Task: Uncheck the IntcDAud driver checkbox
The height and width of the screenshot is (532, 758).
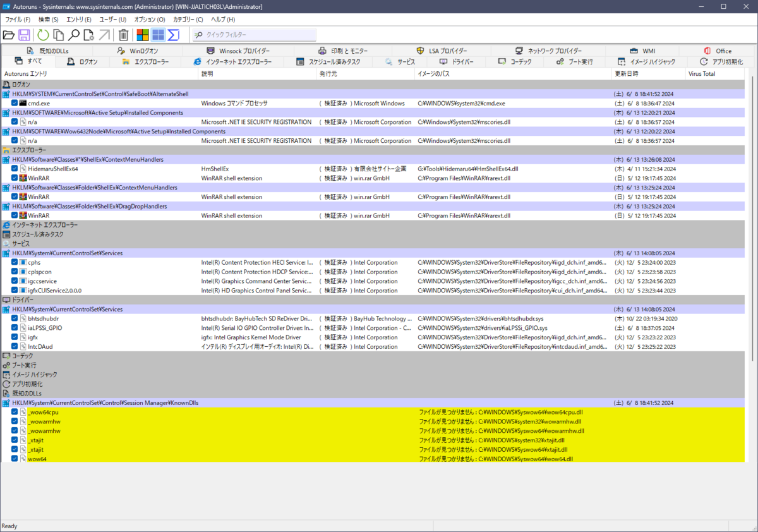Action: [x=15, y=347]
